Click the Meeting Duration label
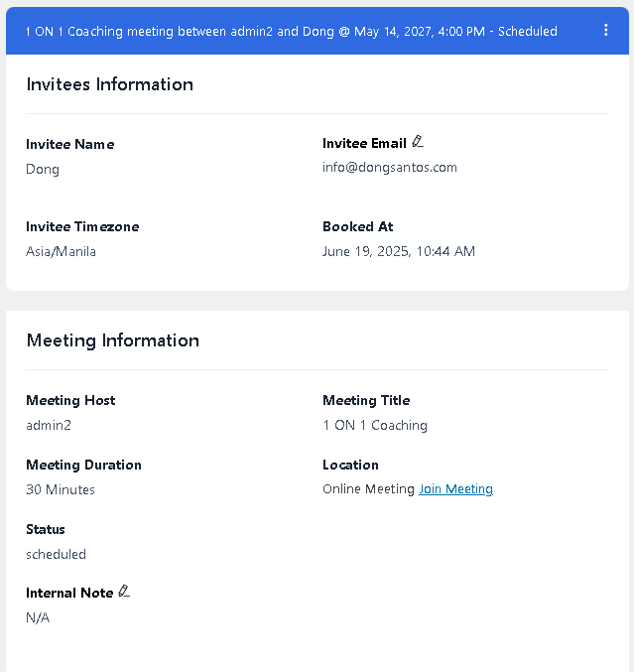The width and height of the screenshot is (634, 672). pos(83,465)
